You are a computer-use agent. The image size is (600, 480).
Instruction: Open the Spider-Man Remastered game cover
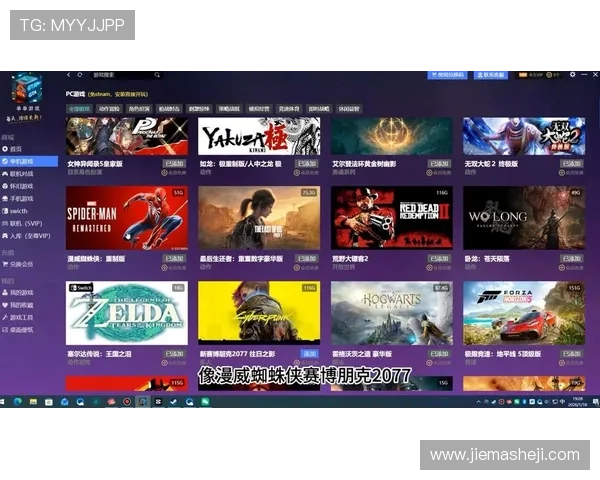[127, 217]
